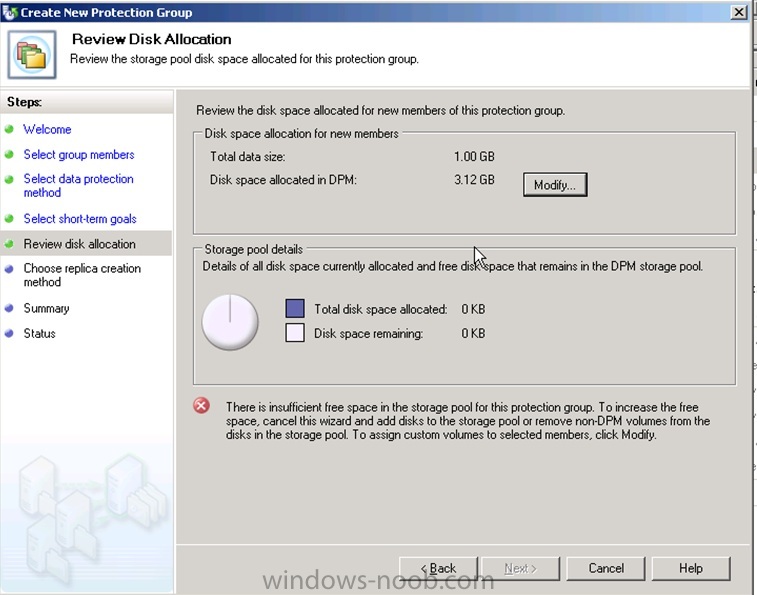Click the Disk space remaining 0 KB value
The width and height of the screenshot is (757, 595).
coord(473,333)
